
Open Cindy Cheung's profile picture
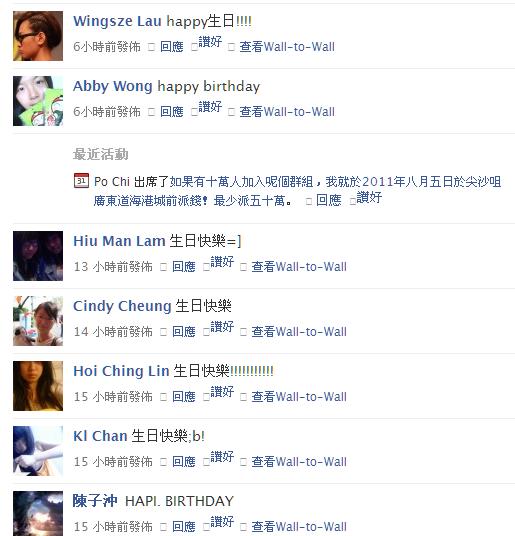point(38,321)
